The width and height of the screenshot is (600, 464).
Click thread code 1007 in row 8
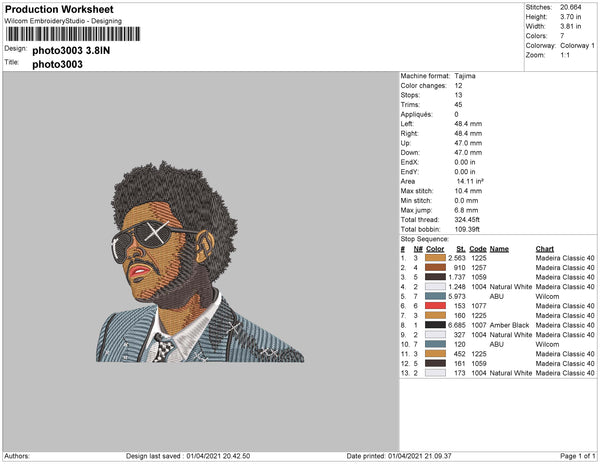pyautogui.click(x=479, y=325)
